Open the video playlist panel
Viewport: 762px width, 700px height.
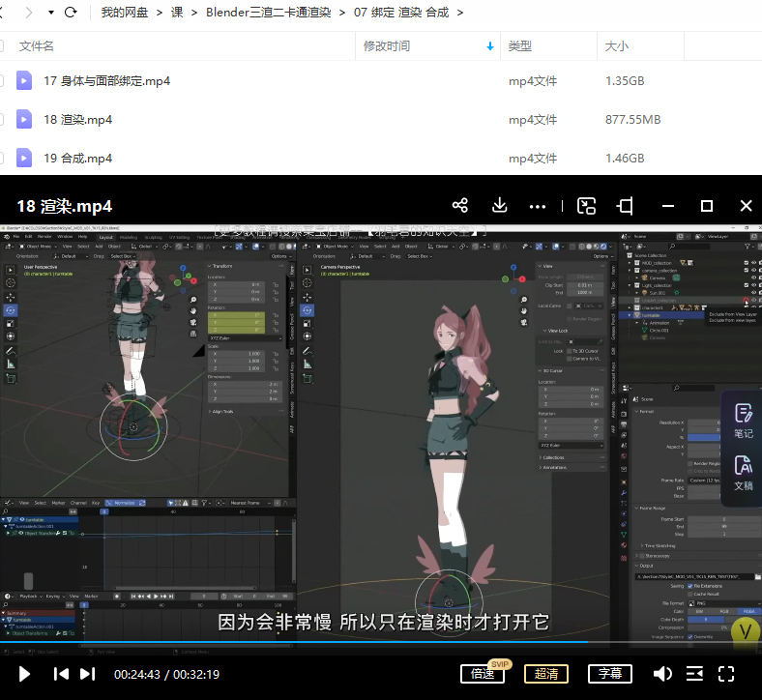pyautogui.click(x=694, y=674)
